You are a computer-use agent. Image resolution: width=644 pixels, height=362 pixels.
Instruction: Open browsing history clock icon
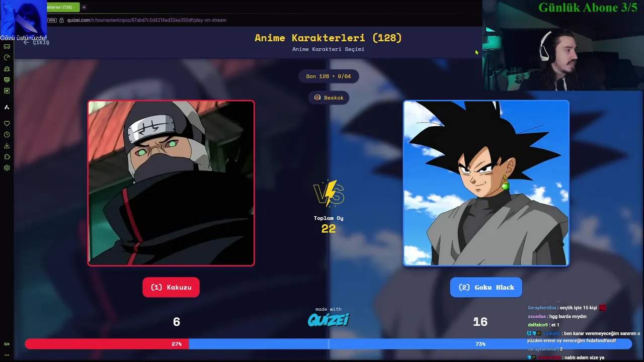pos(7,135)
